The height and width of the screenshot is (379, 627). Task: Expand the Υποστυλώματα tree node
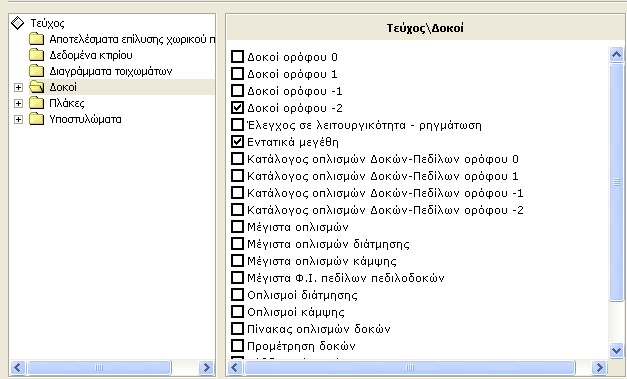click(18, 119)
